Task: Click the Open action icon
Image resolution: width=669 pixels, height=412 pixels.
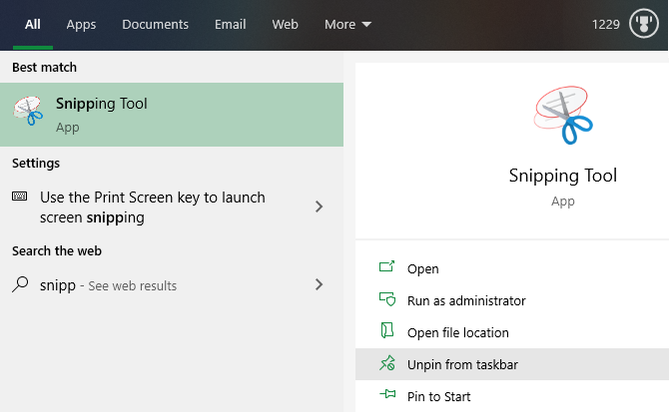Action: coord(387,268)
